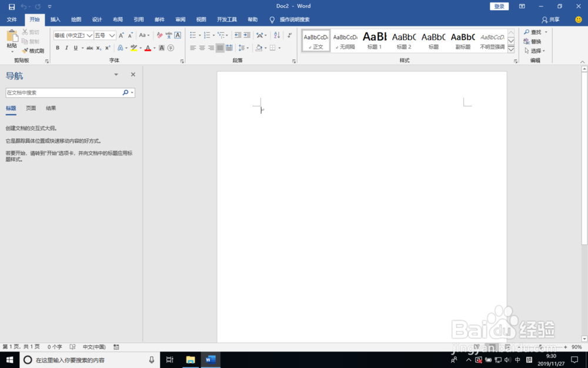Apply superscript formatting
Screen dimensions: 588x368
click(x=108, y=48)
